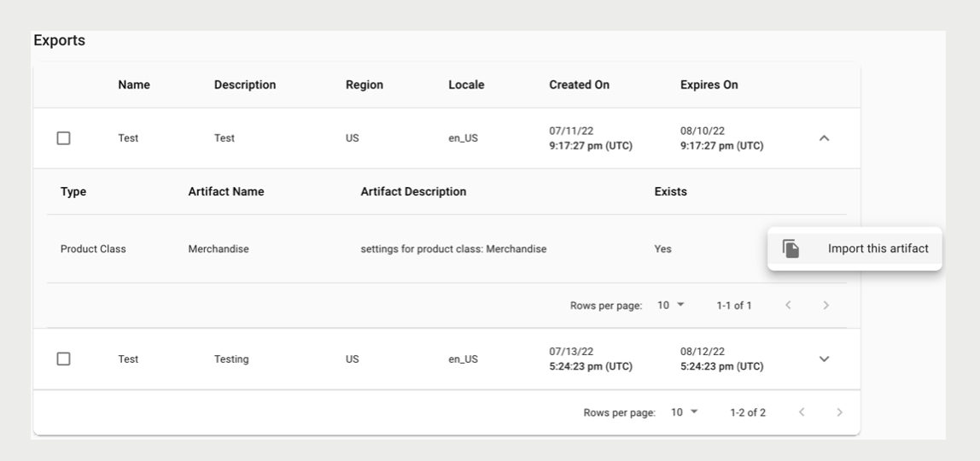Click the 1-1 of 1 pagination label
The height and width of the screenshot is (461, 980).
click(734, 306)
